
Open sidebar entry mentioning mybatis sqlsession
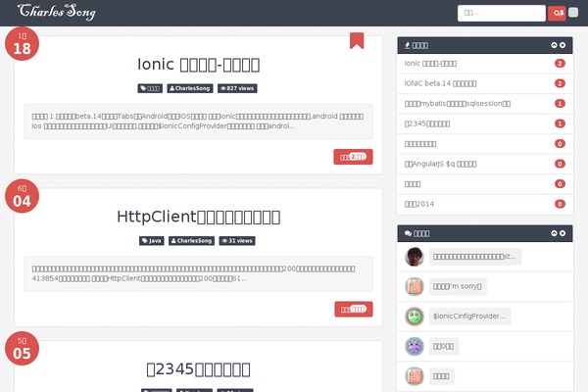click(x=457, y=104)
